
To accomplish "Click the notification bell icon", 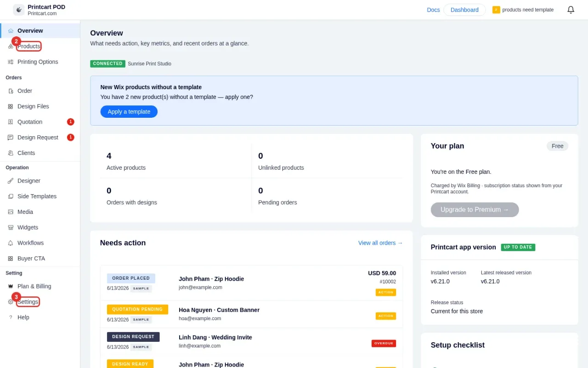I will point(571,10).
